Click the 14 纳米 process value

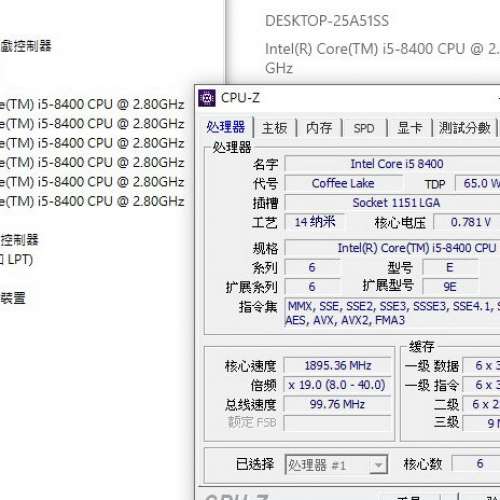[315, 222]
